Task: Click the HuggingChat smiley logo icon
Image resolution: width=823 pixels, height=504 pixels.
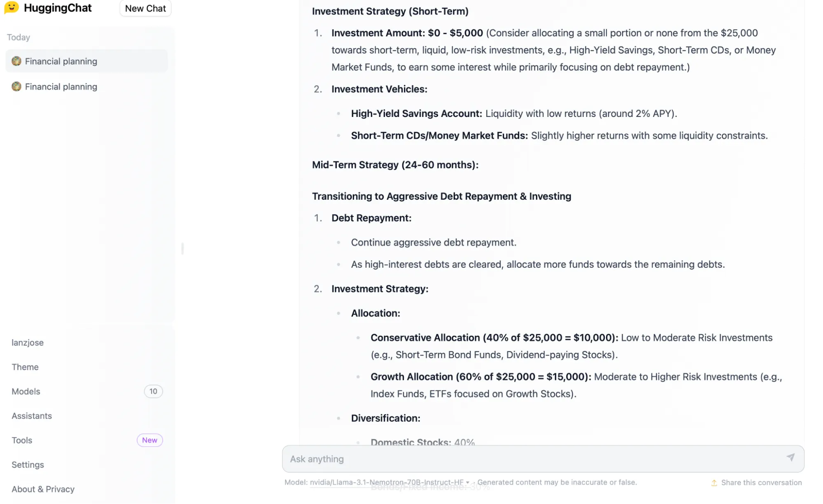Action: tap(12, 7)
